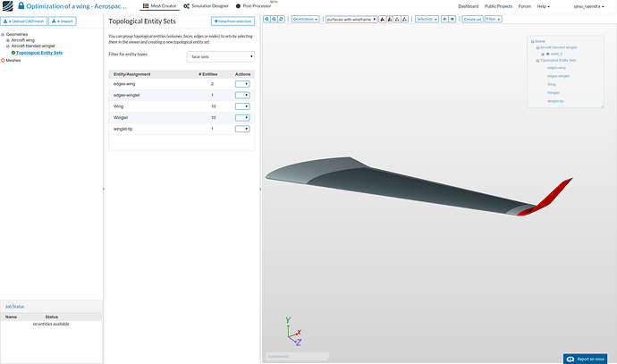Click the New from selection button
Image resolution: width=617 pixels, height=364 pixels.
click(233, 21)
